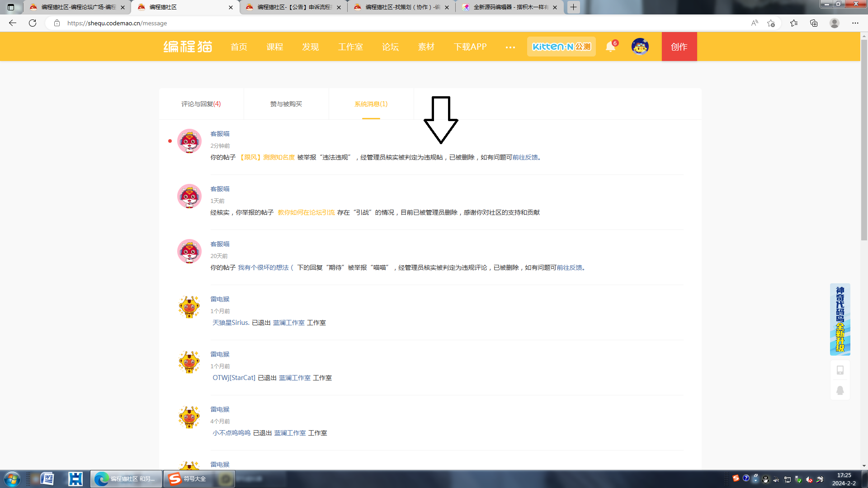Switch to 赞与被购买 tab
Screen dimensions: 868x488
(x=286, y=104)
